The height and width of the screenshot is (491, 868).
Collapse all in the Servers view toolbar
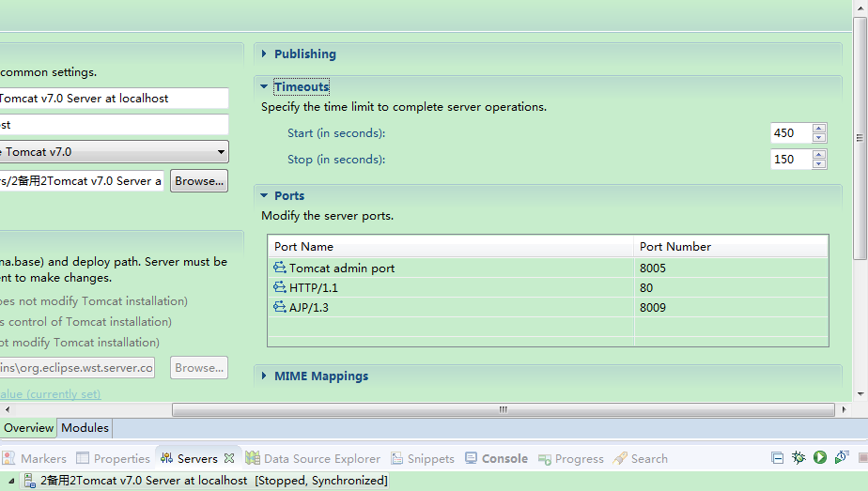[777, 458]
